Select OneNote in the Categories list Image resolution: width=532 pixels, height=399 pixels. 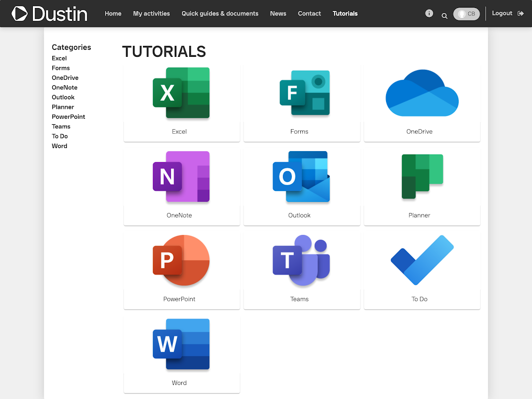pyautogui.click(x=64, y=88)
